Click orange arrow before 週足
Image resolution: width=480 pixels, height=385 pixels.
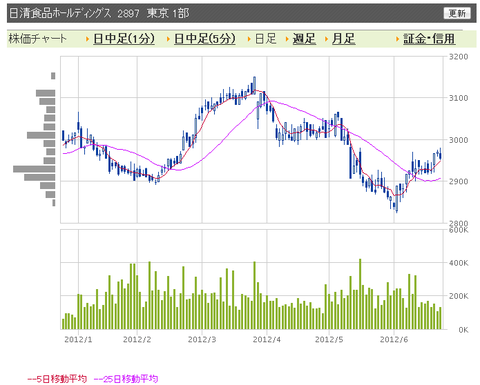coord(287,39)
